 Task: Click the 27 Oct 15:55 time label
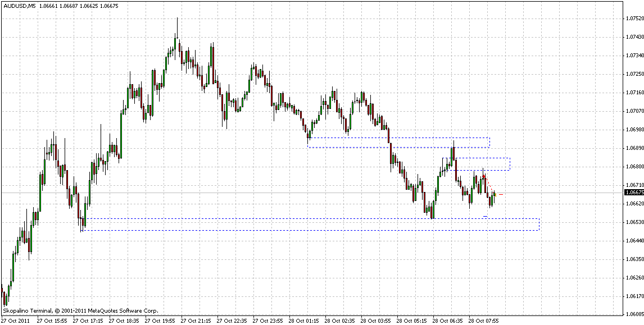(51, 320)
